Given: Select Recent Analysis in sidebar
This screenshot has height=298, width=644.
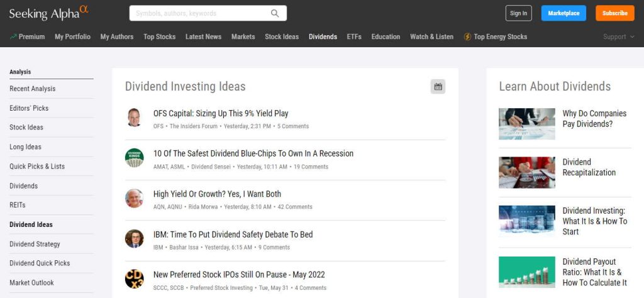Looking at the screenshot, I should 33,89.
